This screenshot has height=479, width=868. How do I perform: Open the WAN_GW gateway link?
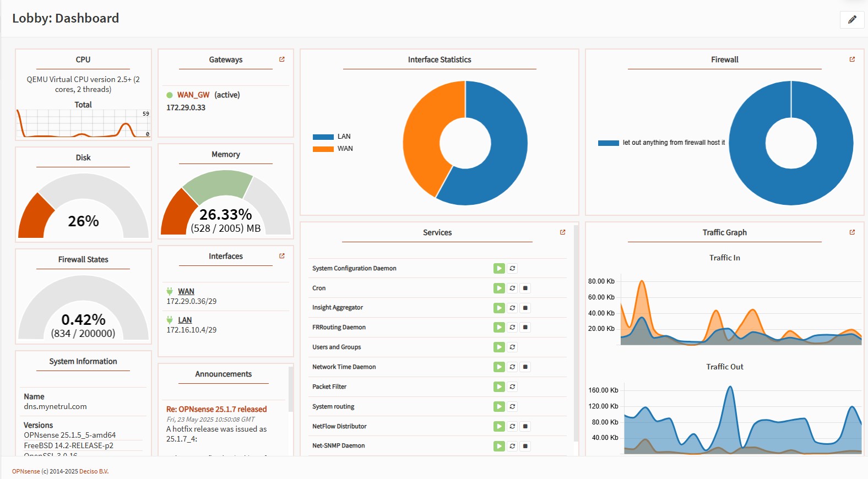click(x=193, y=95)
